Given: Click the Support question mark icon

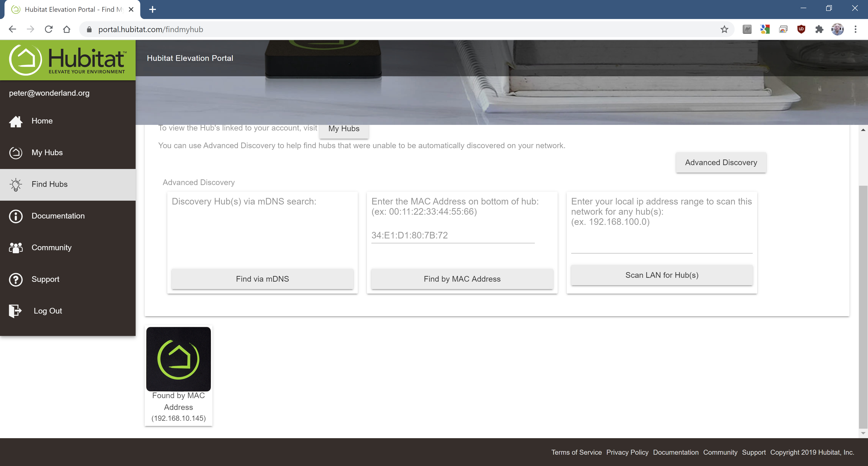Looking at the screenshot, I should tap(16, 280).
